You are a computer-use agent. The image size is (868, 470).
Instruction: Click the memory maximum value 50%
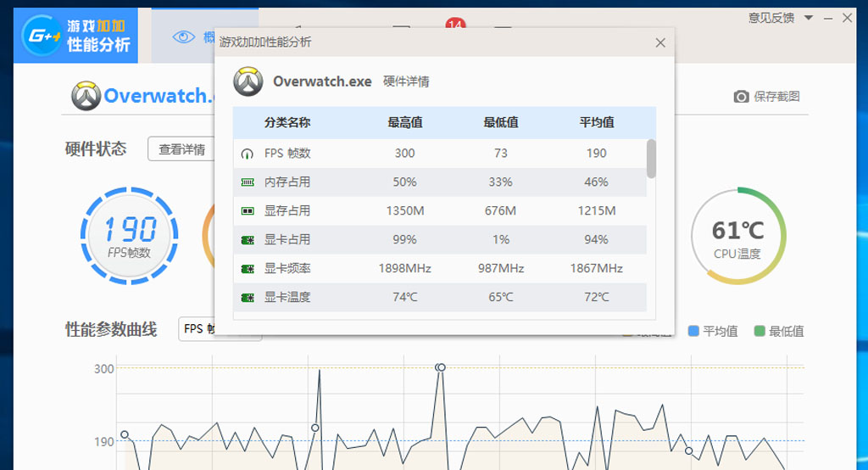coord(404,182)
